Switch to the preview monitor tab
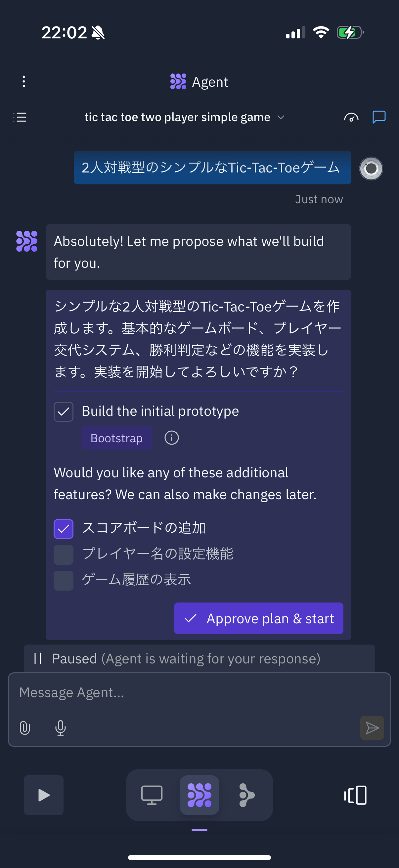This screenshot has height=868, width=399. [152, 795]
